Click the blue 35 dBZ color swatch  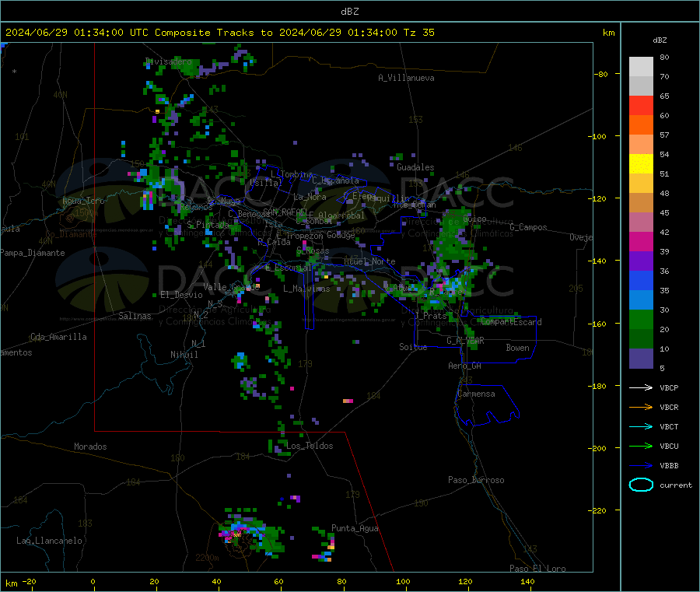pos(641,280)
